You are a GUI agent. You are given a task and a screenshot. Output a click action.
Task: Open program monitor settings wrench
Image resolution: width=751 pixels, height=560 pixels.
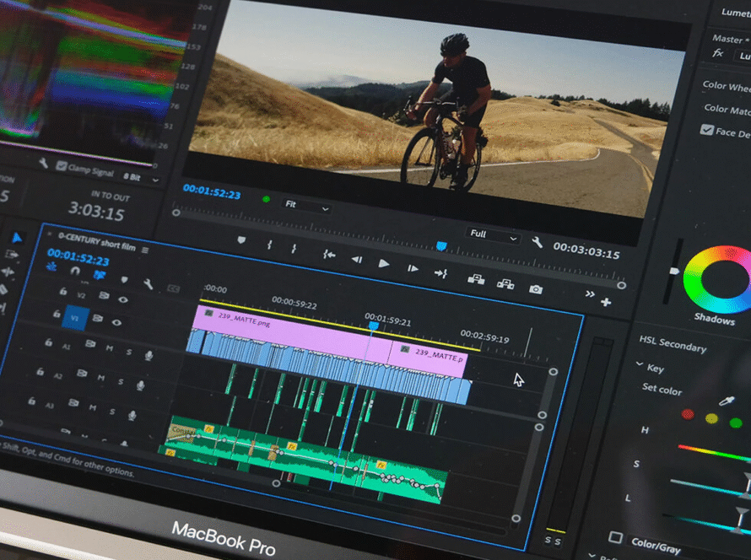click(538, 242)
